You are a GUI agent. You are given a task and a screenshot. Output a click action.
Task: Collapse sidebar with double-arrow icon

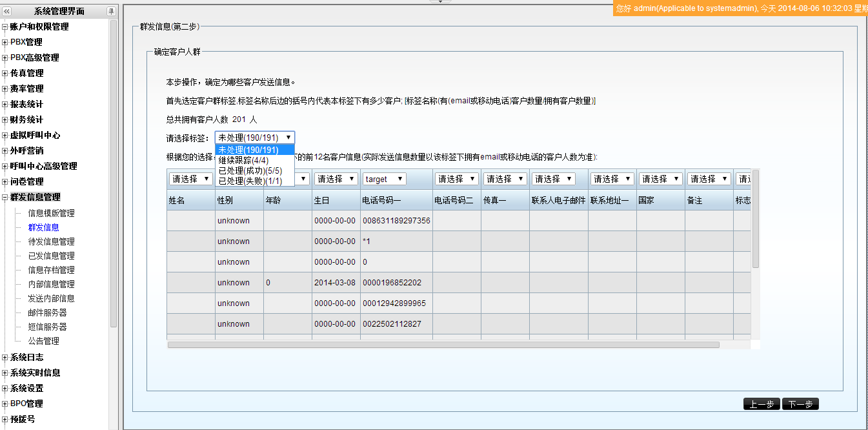tap(6, 11)
